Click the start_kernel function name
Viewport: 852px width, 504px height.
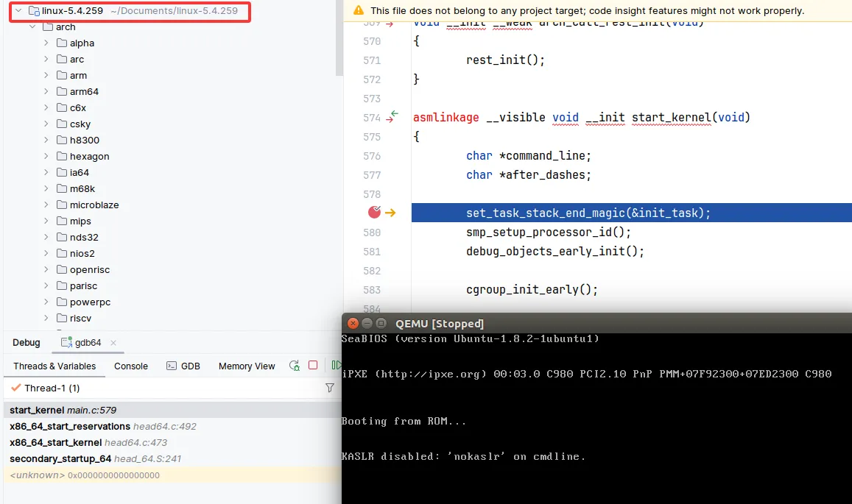click(671, 117)
